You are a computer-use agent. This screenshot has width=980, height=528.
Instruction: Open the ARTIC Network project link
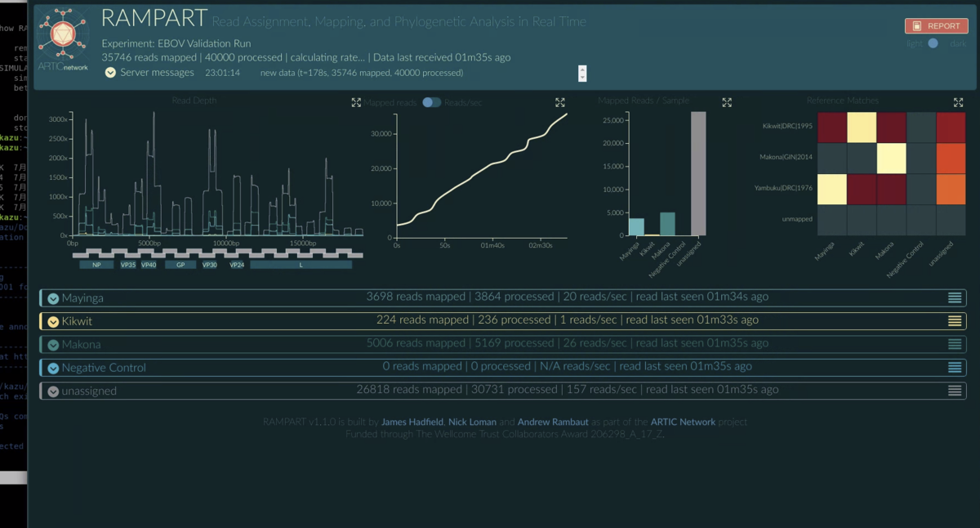(x=683, y=422)
